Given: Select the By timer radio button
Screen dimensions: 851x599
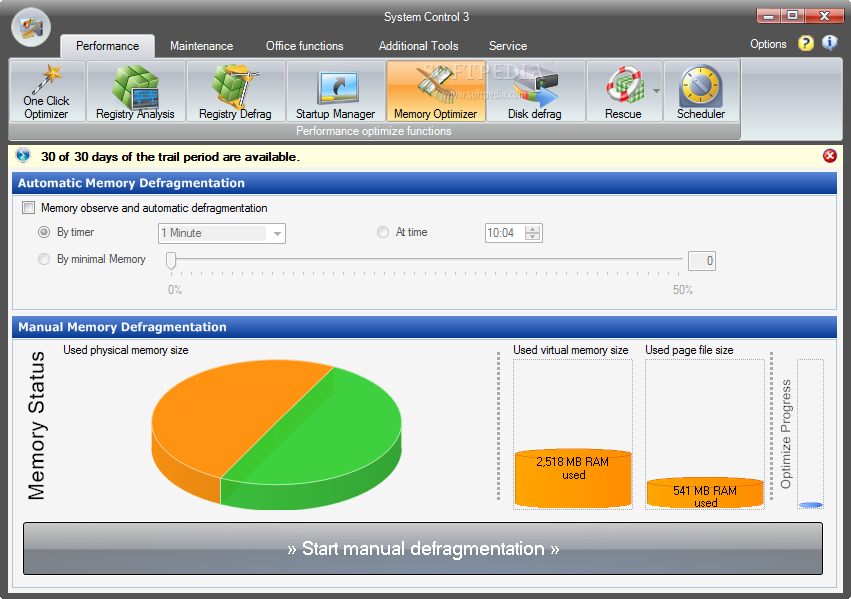Looking at the screenshot, I should click(x=44, y=232).
